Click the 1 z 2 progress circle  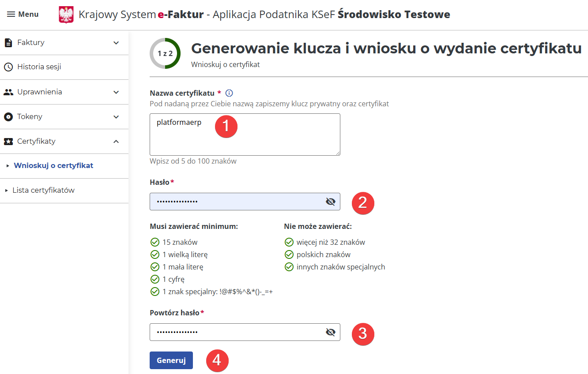click(x=165, y=53)
